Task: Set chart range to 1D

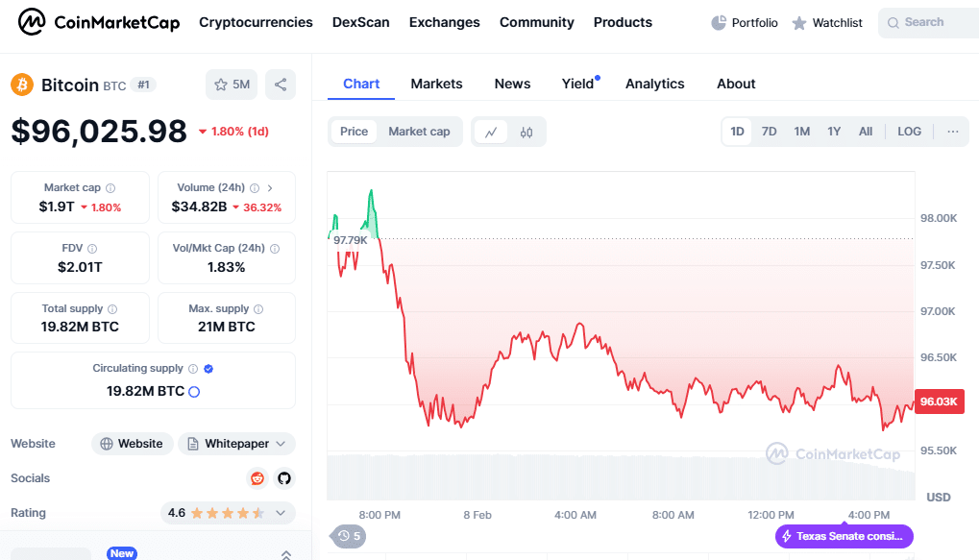Action: tap(737, 132)
